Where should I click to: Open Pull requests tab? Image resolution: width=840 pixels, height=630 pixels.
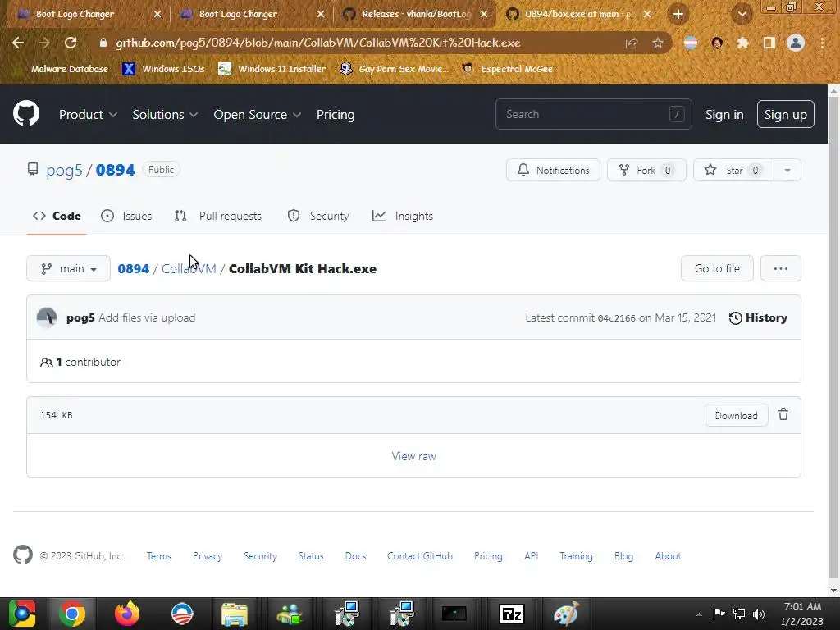point(218,216)
